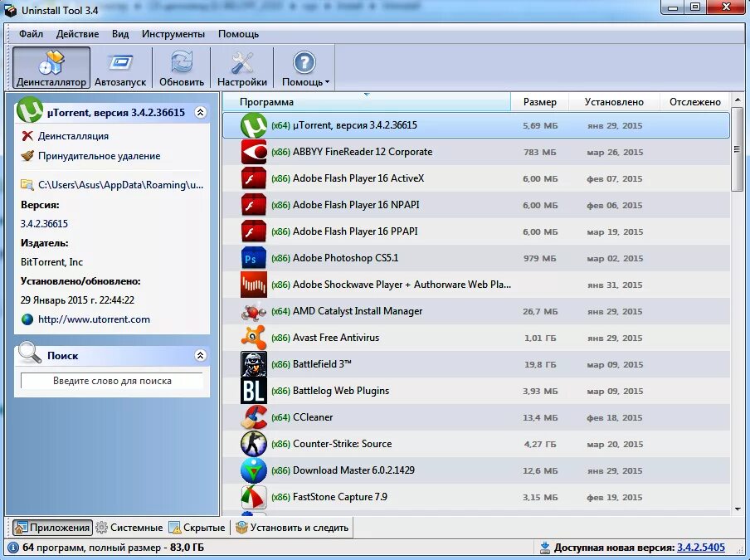This screenshot has height=560, width=750.
Task: Open the Помощь menu in menu bar
Action: click(x=238, y=34)
